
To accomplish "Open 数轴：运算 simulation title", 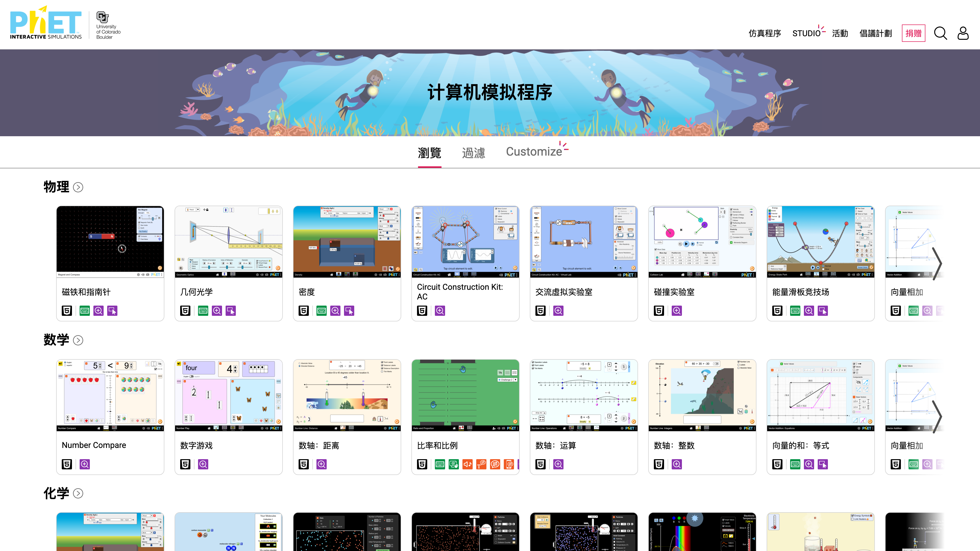I will coord(555,445).
